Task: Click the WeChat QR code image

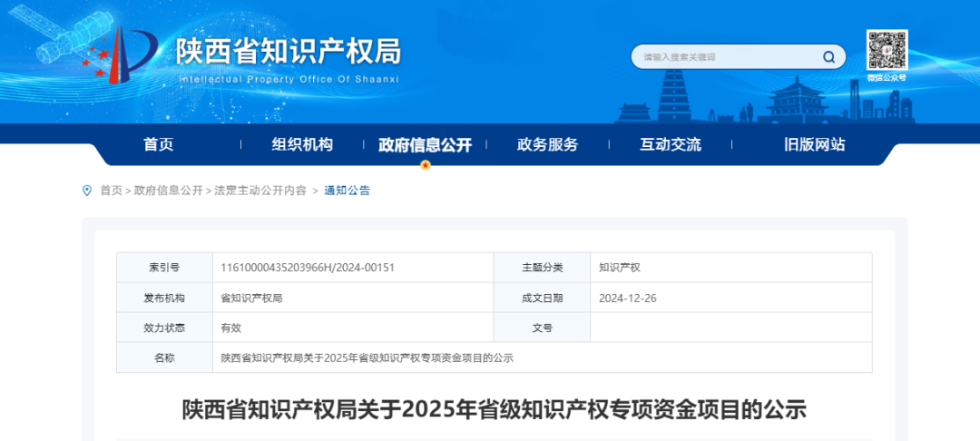Action: click(x=887, y=50)
